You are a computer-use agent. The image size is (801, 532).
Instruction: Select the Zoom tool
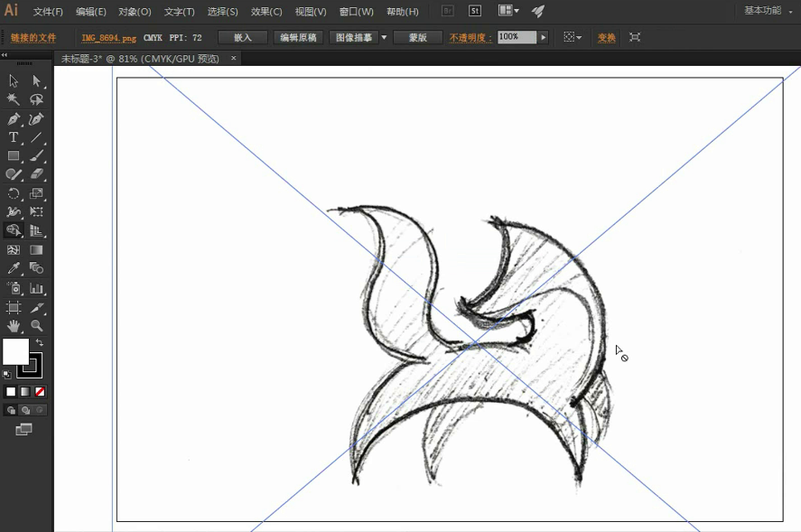point(36,325)
